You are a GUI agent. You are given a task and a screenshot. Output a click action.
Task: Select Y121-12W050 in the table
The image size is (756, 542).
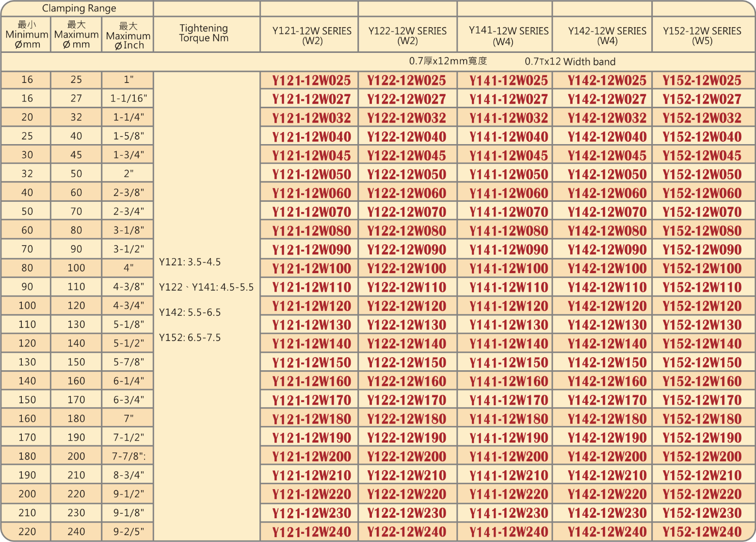pyautogui.click(x=311, y=175)
